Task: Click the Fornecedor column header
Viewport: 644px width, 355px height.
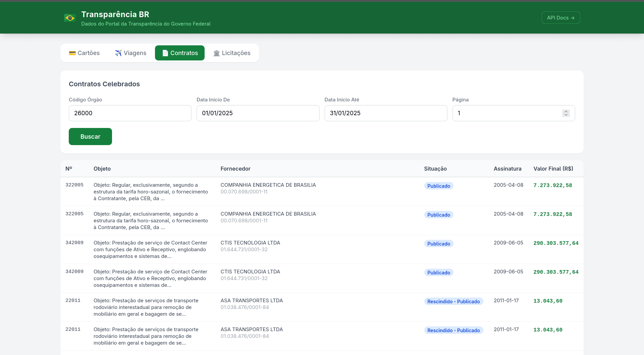Action: pyautogui.click(x=235, y=169)
